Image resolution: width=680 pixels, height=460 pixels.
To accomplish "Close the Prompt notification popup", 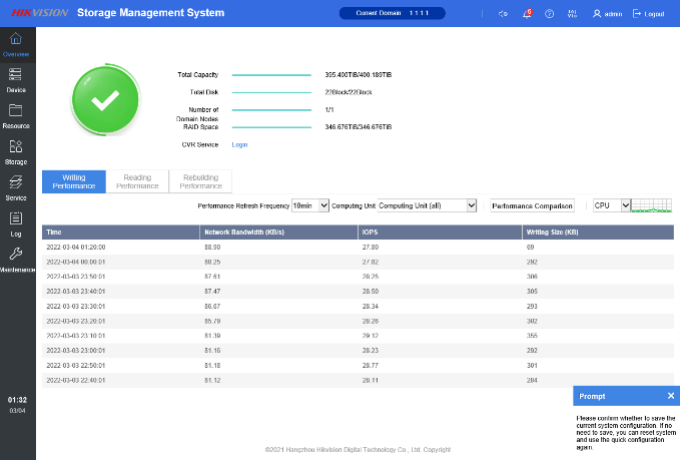I will point(671,396).
